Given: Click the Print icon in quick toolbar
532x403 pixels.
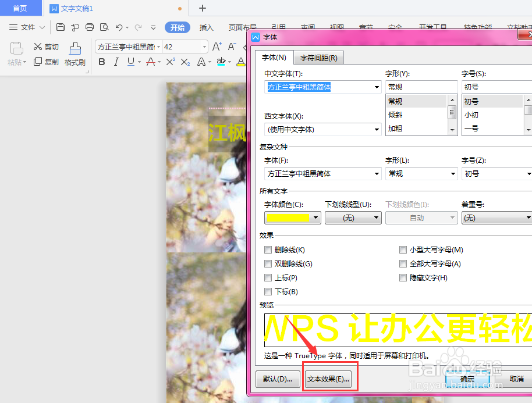Looking at the screenshot, I should point(90,27).
